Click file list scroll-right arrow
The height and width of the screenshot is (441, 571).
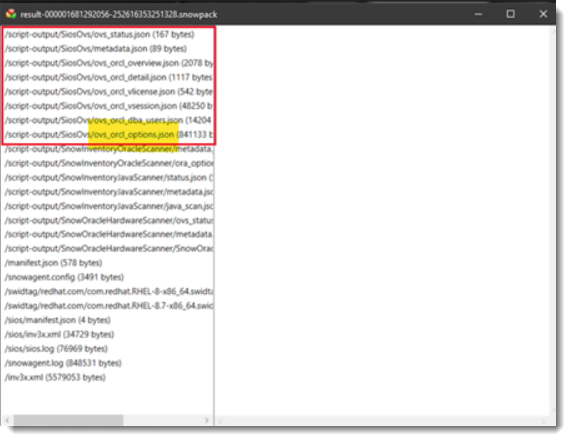207,420
